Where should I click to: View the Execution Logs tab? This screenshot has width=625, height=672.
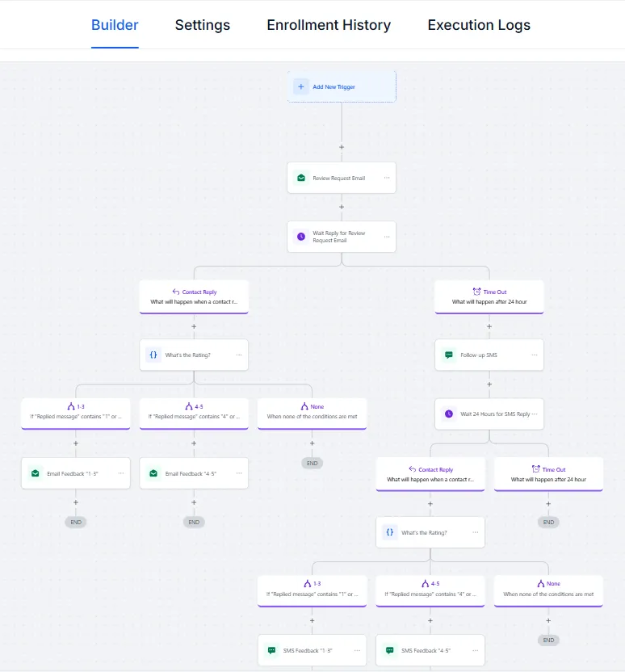coord(479,25)
